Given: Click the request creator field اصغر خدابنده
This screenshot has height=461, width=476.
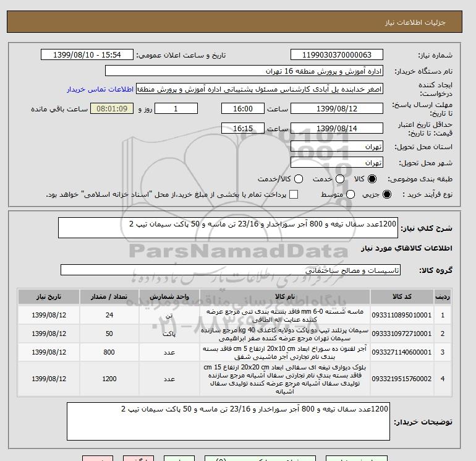Looking at the screenshot, I should (259, 89).
